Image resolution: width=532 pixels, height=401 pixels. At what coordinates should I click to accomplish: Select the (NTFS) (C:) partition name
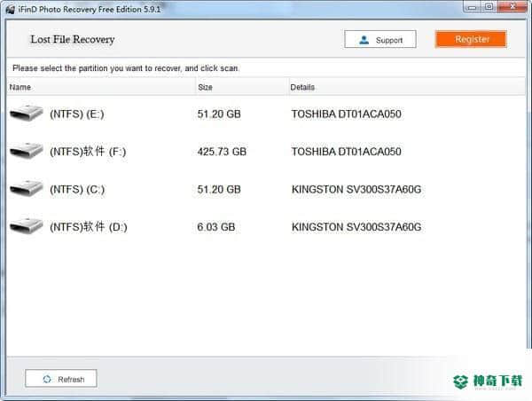tap(77, 189)
